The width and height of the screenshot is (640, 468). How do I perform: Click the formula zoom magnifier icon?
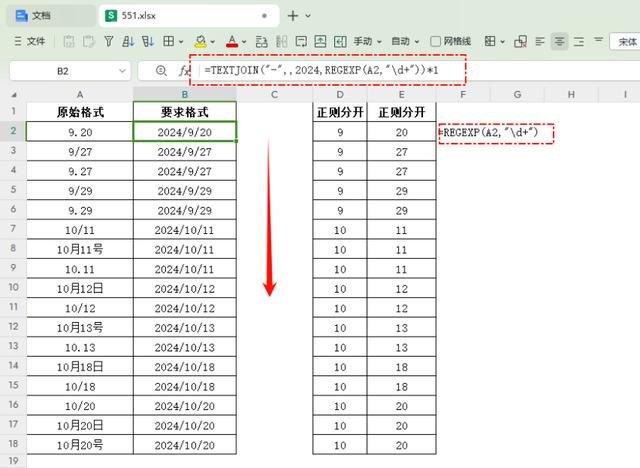[x=161, y=71]
